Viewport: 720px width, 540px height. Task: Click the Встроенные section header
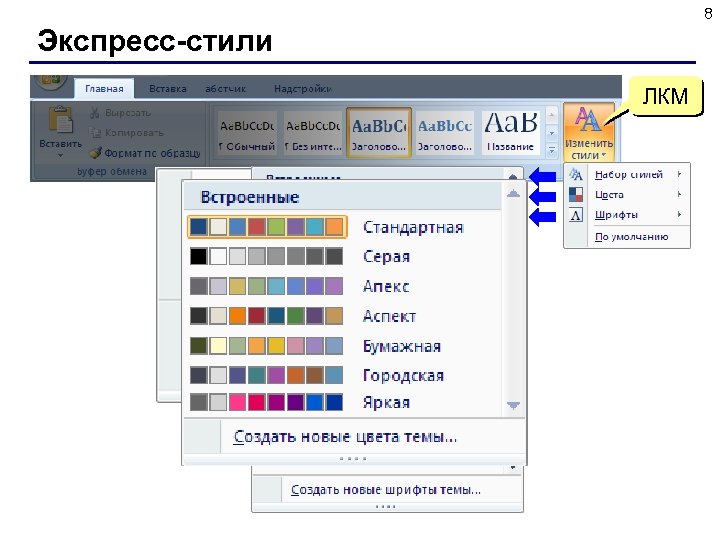pyautogui.click(x=250, y=197)
